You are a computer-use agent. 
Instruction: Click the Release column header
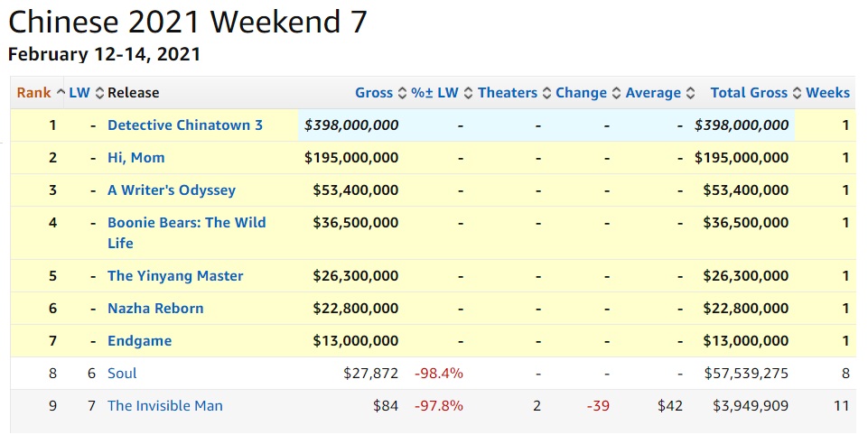(133, 93)
